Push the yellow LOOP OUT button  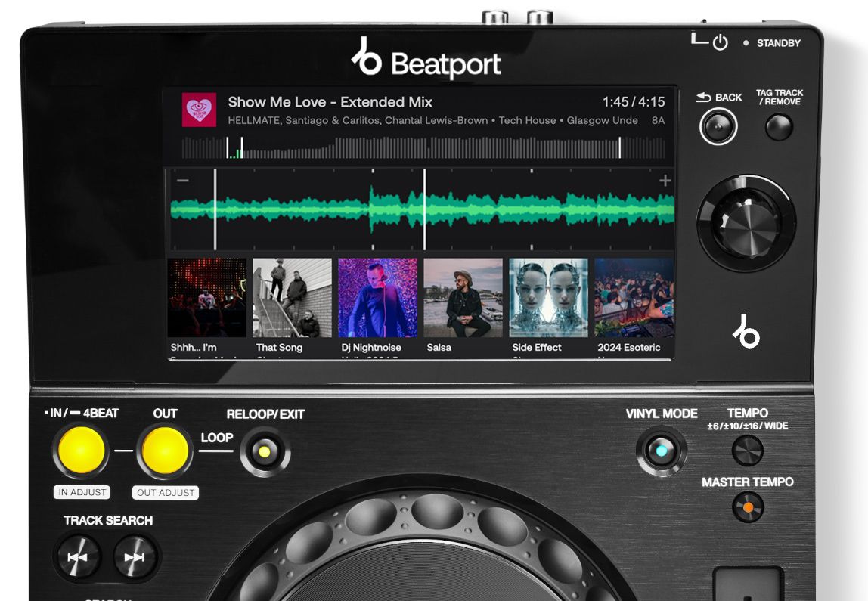click(x=165, y=451)
